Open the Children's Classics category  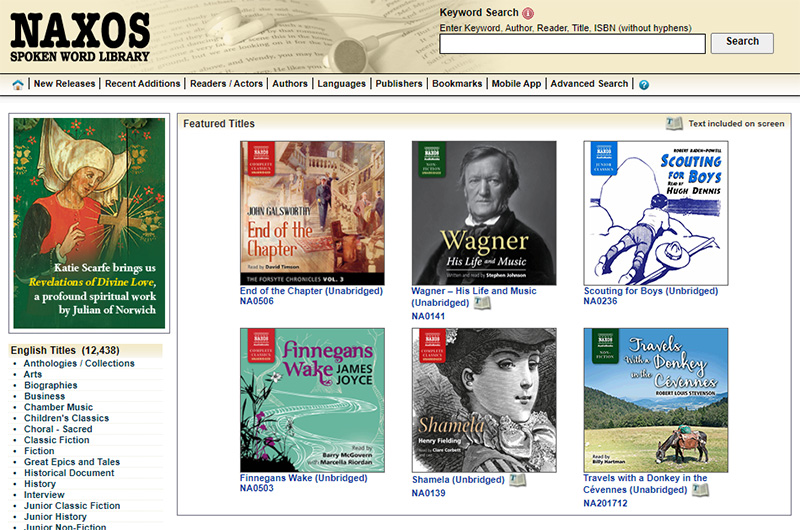pyautogui.click(x=66, y=419)
